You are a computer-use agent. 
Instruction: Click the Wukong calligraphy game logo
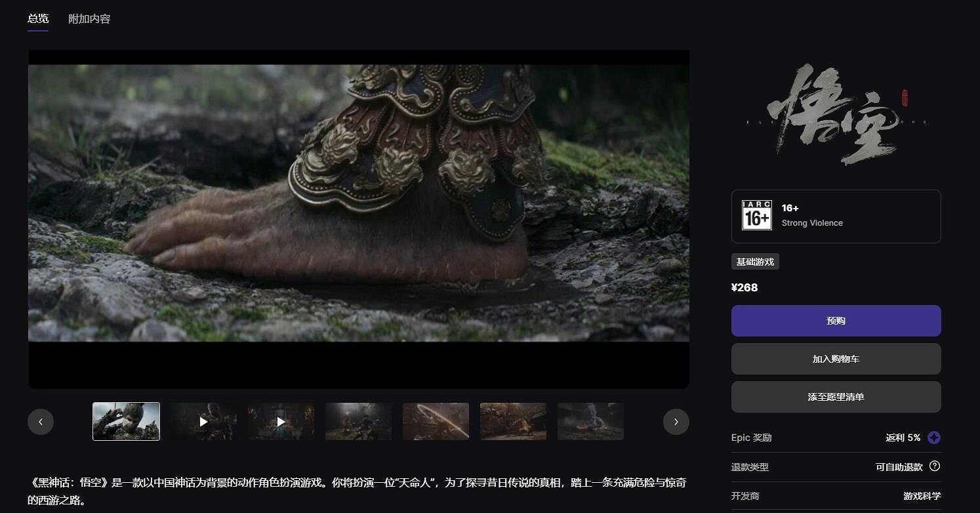point(836,113)
